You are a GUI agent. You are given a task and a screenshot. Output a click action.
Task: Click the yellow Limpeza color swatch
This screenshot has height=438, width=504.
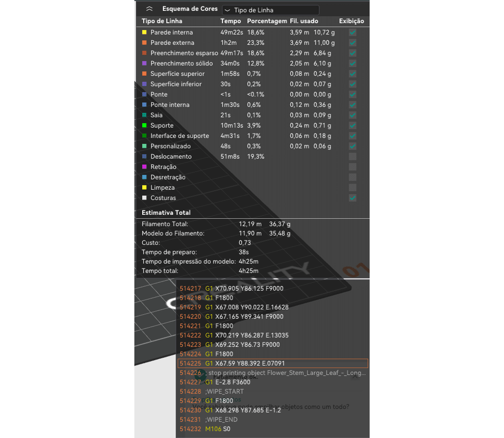pyautogui.click(x=144, y=187)
